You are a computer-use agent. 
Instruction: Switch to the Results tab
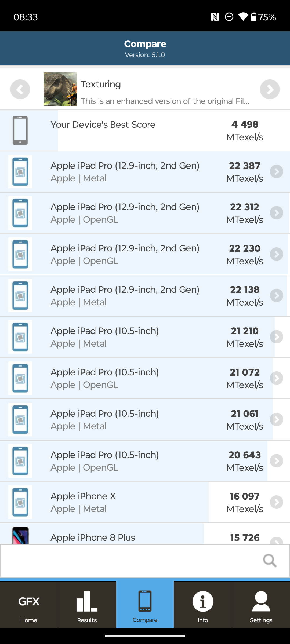click(87, 605)
